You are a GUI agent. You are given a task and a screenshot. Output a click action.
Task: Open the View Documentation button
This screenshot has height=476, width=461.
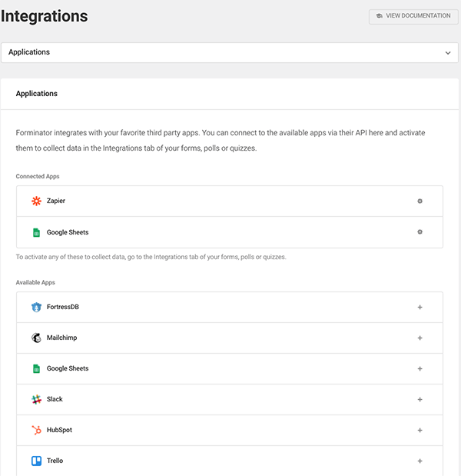(413, 16)
